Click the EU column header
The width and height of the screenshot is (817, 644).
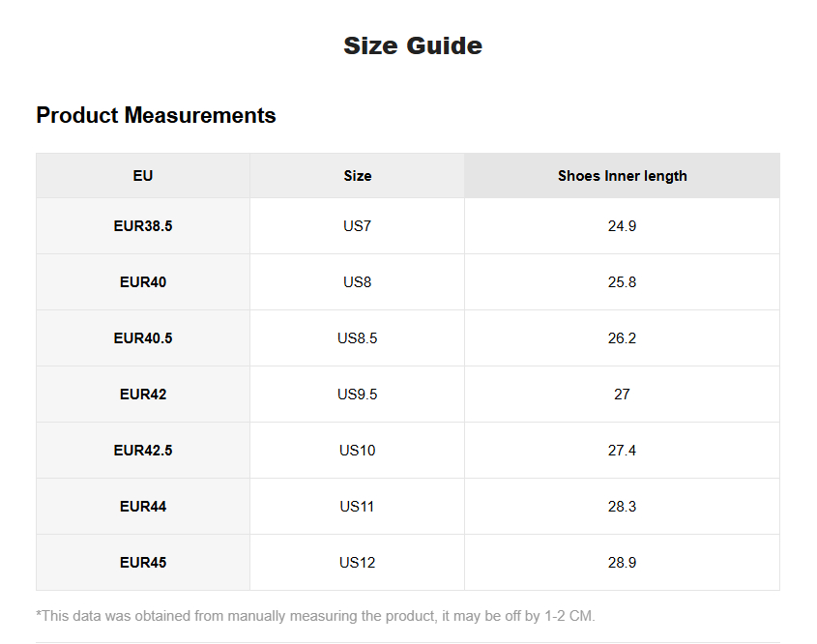click(143, 176)
